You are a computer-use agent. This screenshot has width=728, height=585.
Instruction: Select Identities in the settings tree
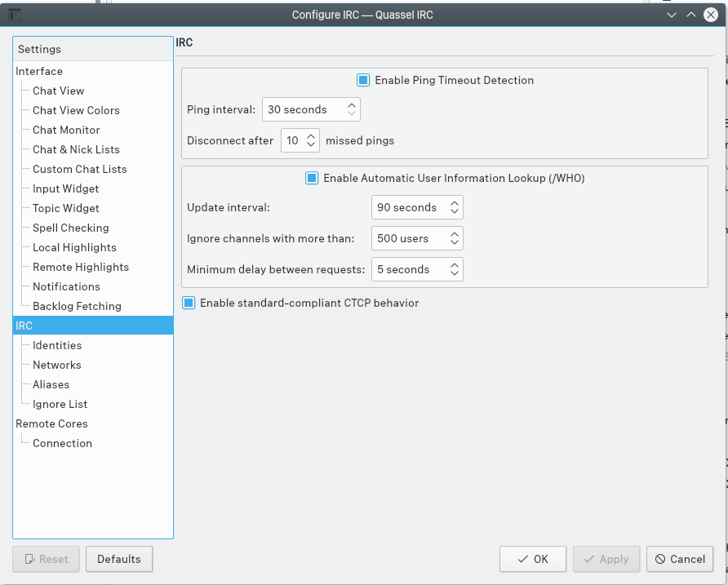point(57,345)
